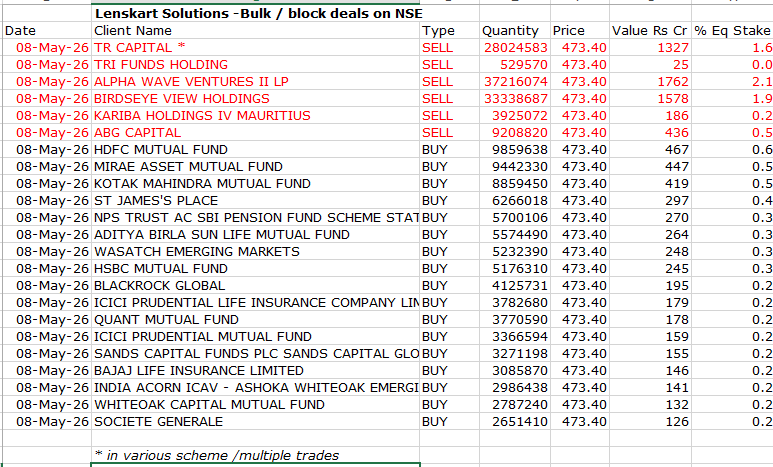The width and height of the screenshot is (773, 467).
Task: Click value cell '297' for St James's Place
Action: 650,201
